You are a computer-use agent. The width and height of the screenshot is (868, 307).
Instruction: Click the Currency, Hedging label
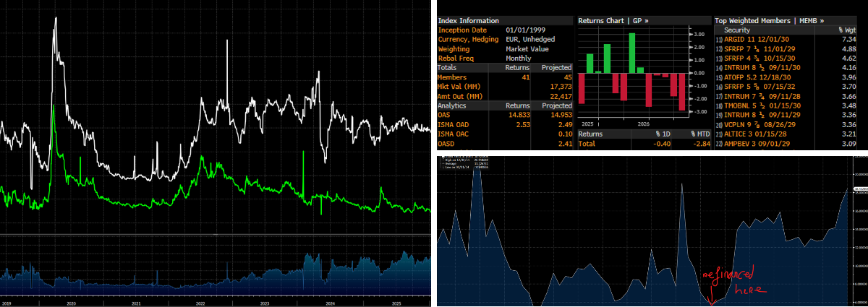click(469, 39)
